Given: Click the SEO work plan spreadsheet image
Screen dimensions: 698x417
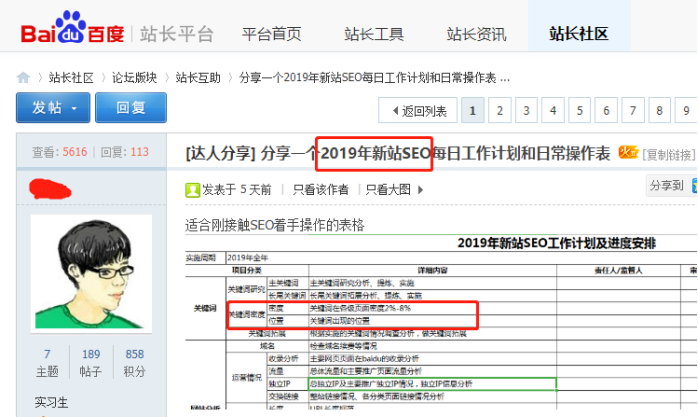Looking at the screenshot, I should (x=441, y=323).
